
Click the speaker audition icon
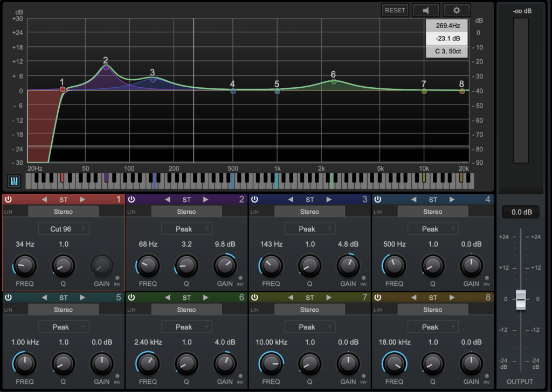coord(425,10)
